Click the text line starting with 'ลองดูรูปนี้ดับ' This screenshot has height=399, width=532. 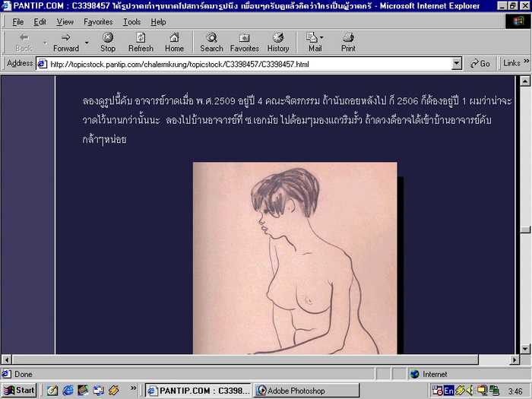pyautogui.click(x=297, y=101)
